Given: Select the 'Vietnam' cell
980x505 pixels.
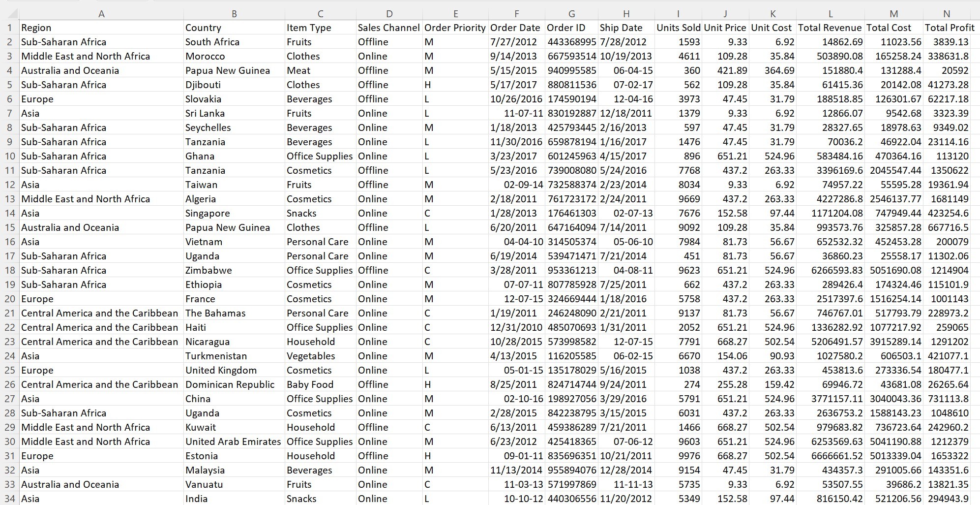Looking at the screenshot, I should pos(234,242).
